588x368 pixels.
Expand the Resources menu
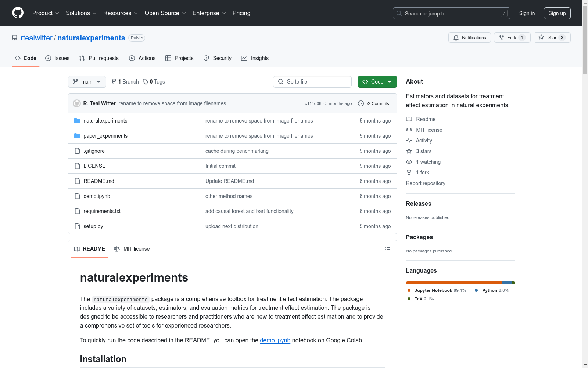coord(121,13)
